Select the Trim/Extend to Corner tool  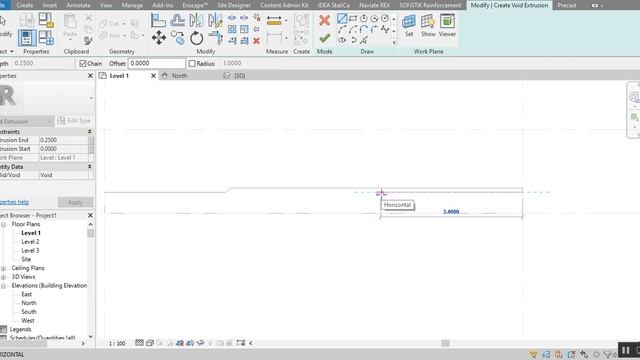click(215, 38)
